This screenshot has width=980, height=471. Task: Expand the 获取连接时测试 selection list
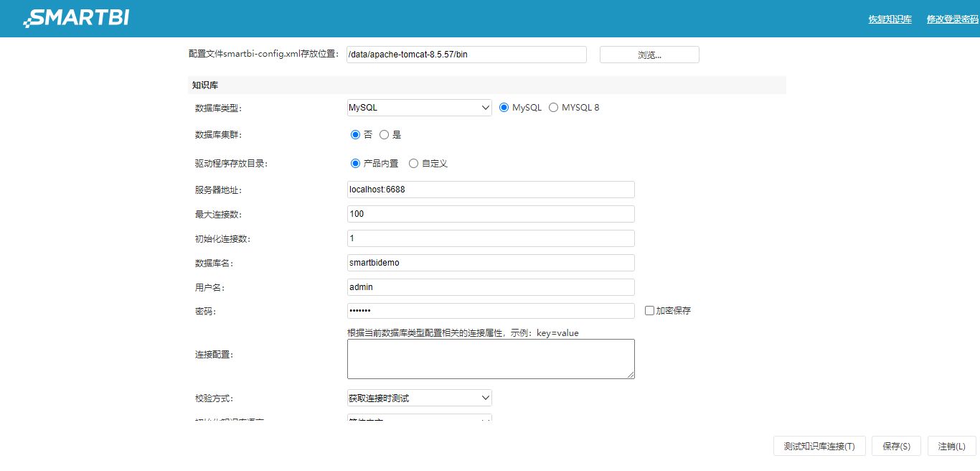(418, 397)
